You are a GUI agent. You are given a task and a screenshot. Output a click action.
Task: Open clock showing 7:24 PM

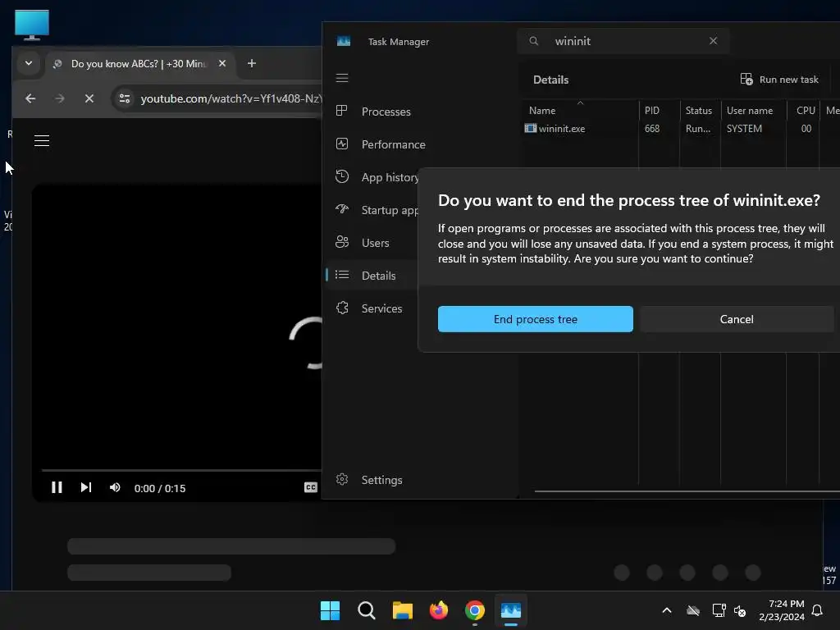(x=782, y=610)
